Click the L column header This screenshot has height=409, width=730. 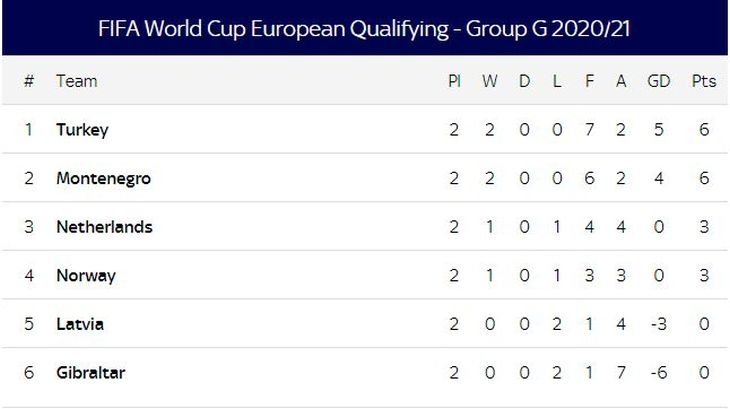click(557, 81)
